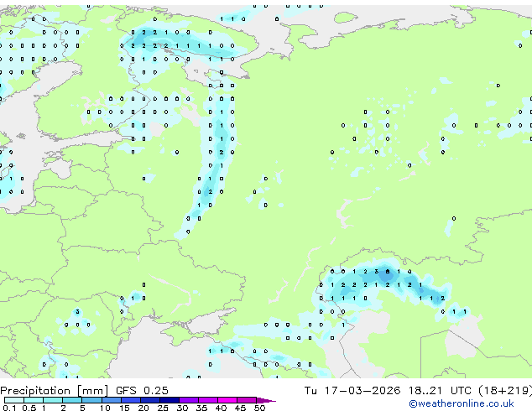Pick the 20–25 mm dark blue swatch
The image size is (532, 411).
[149, 400]
